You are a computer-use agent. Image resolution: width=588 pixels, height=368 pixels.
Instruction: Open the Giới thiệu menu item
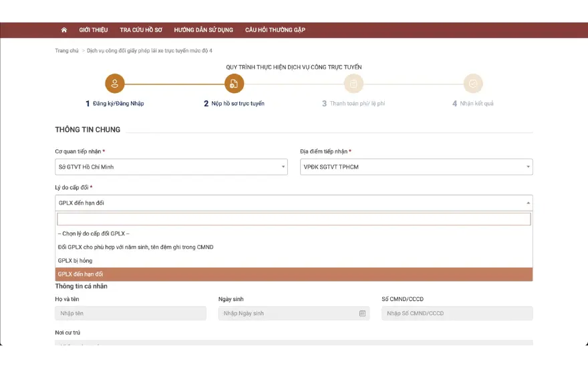coord(94,30)
